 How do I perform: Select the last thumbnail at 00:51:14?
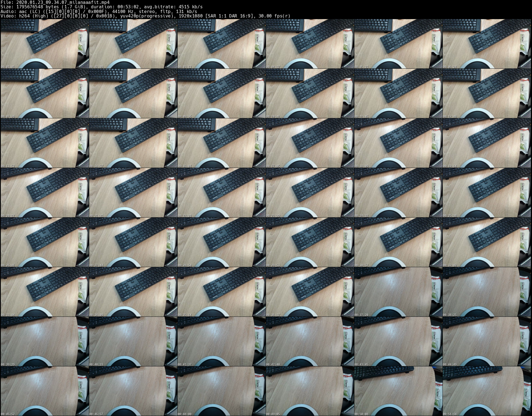point(487,391)
